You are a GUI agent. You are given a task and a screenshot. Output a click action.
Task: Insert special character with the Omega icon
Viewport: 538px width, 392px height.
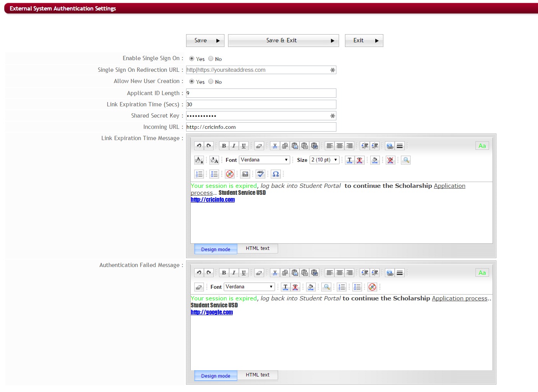pyautogui.click(x=275, y=174)
